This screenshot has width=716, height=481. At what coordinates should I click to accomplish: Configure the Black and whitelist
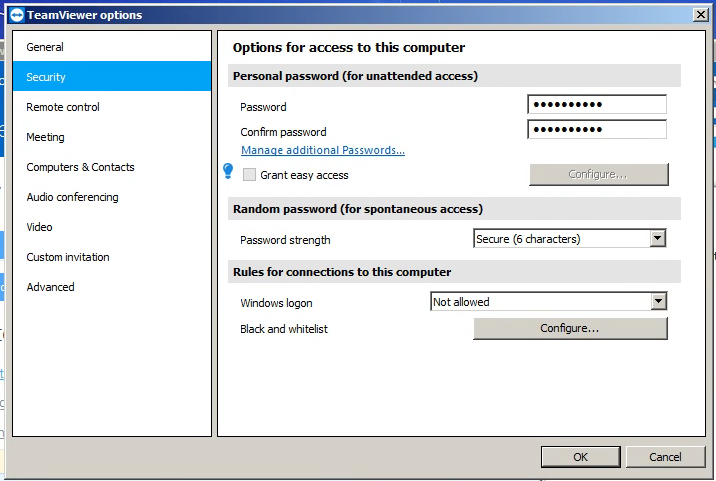[x=570, y=328]
